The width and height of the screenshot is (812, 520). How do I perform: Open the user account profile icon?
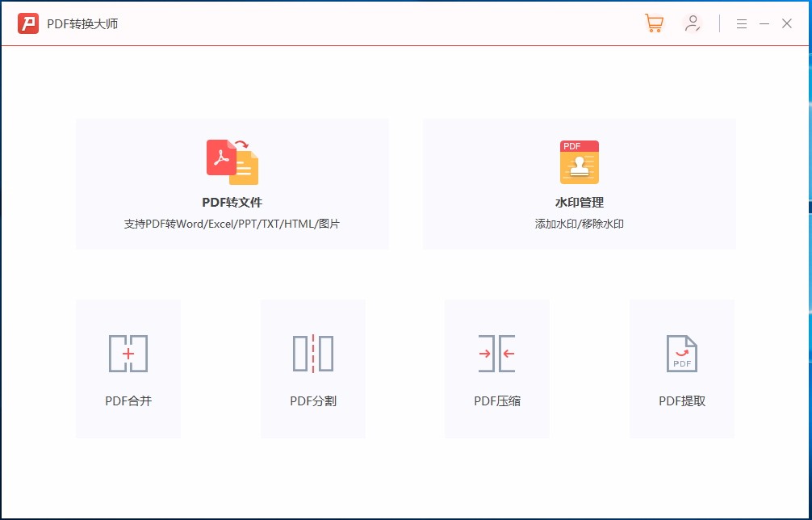693,24
